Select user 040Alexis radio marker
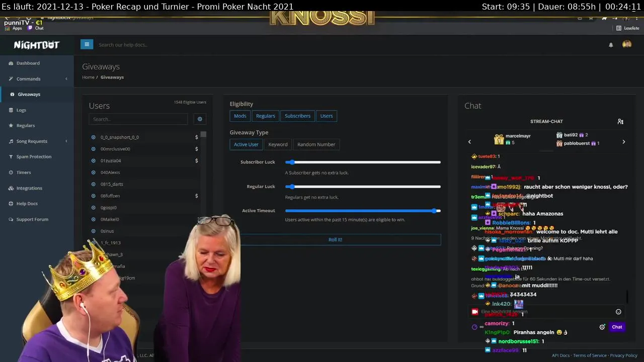 pyautogui.click(x=93, y=172)
